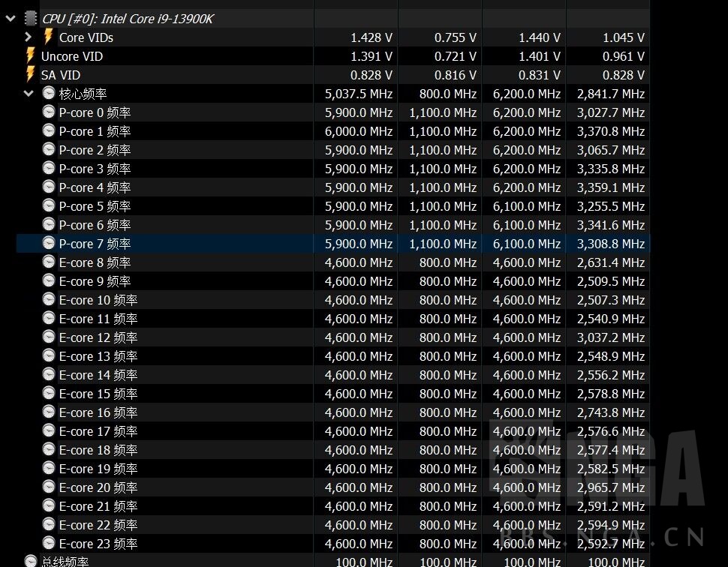Select the P-core 7 频率 row
Screen dimensions: 728x567
point(95,244)
